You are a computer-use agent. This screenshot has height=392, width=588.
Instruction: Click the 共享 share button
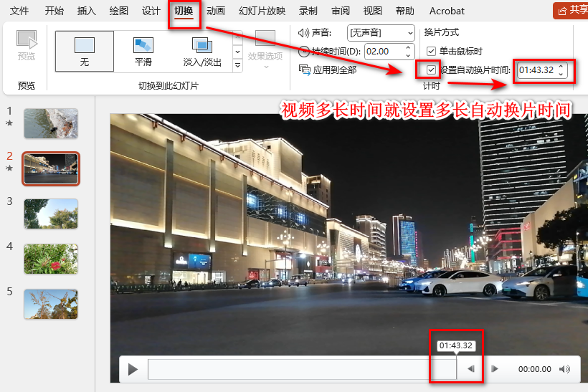click(571, 11)
